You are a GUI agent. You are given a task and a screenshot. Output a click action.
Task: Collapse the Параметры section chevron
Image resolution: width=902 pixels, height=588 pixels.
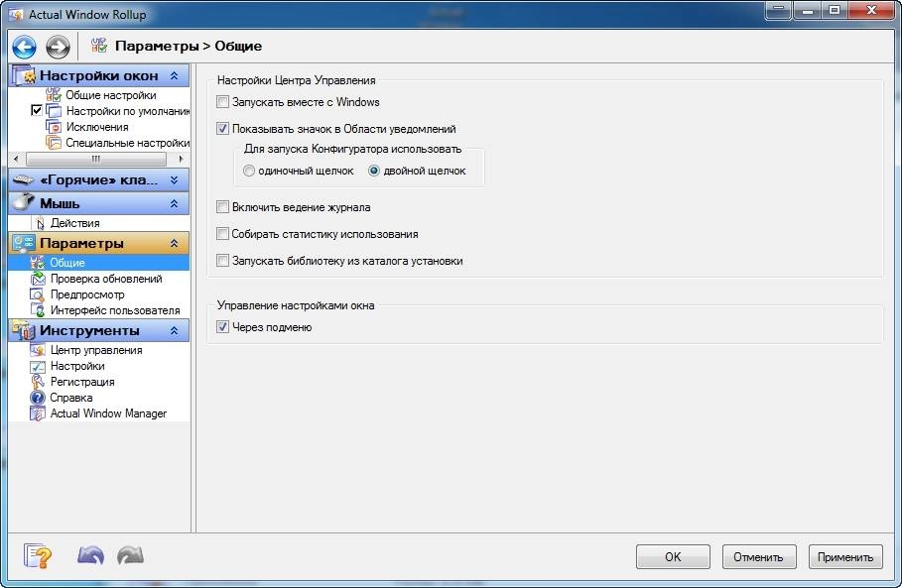175,244
